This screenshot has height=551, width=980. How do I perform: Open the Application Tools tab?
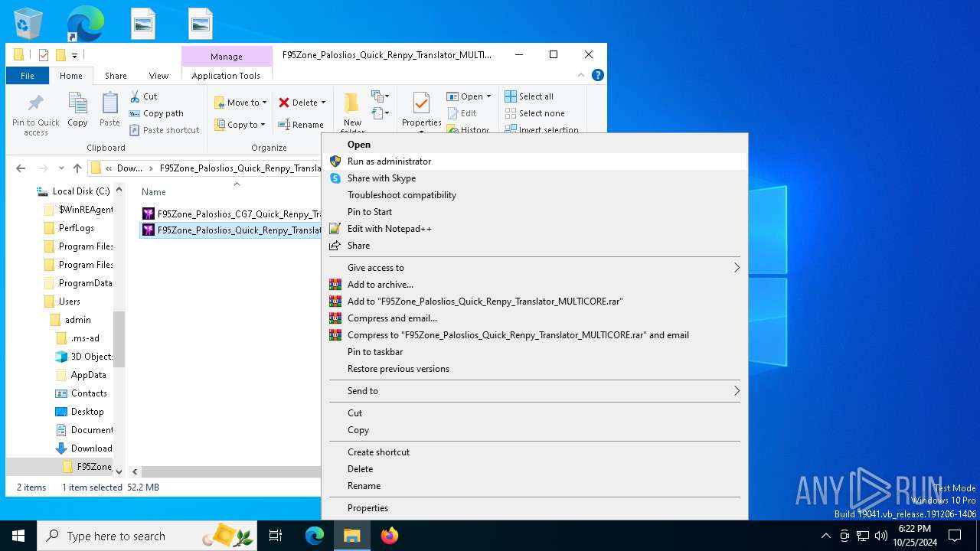(226, 76)
